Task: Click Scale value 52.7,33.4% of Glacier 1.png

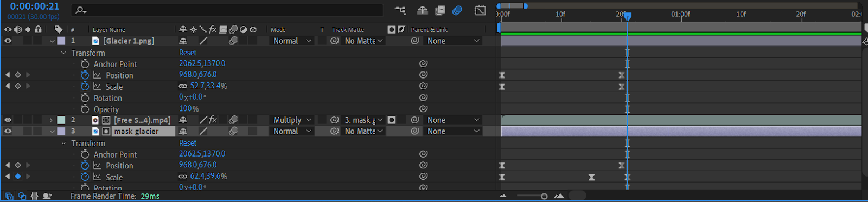Action: [x=209, y=86]
